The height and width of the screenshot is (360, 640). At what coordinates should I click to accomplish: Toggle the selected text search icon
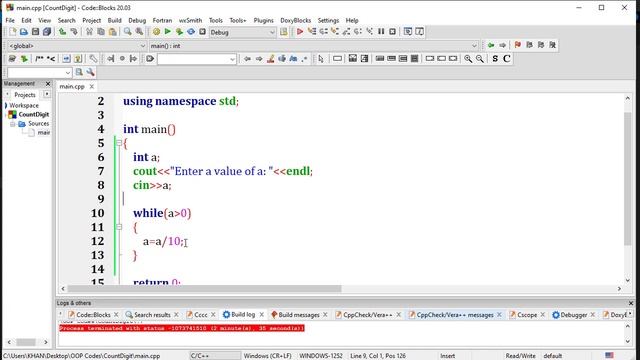click(282, 59)
